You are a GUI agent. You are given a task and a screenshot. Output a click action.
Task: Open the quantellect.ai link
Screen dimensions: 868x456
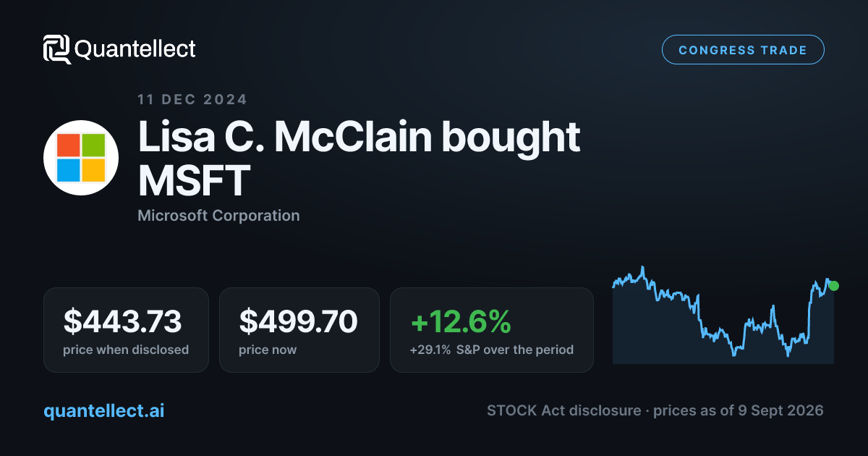coord(104,410)
